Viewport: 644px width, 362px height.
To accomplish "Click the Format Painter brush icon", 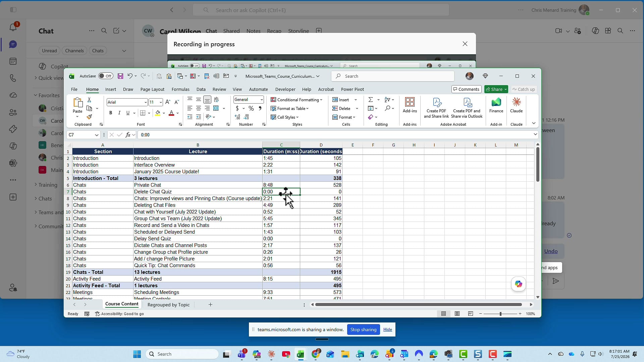I will pyautogui.click(x=89, y=117).
